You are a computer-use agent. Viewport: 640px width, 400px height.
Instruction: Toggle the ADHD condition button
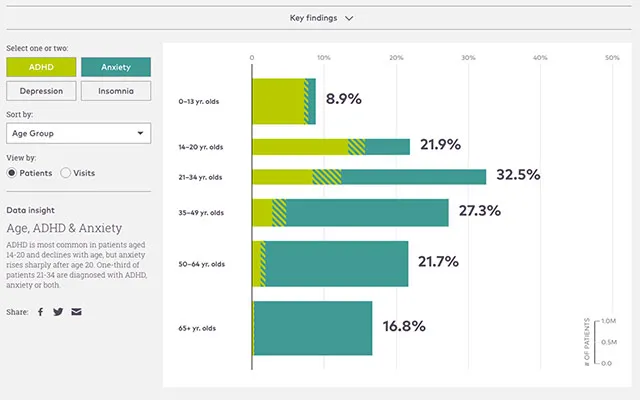pyautogui.click(x=41, y=67)
